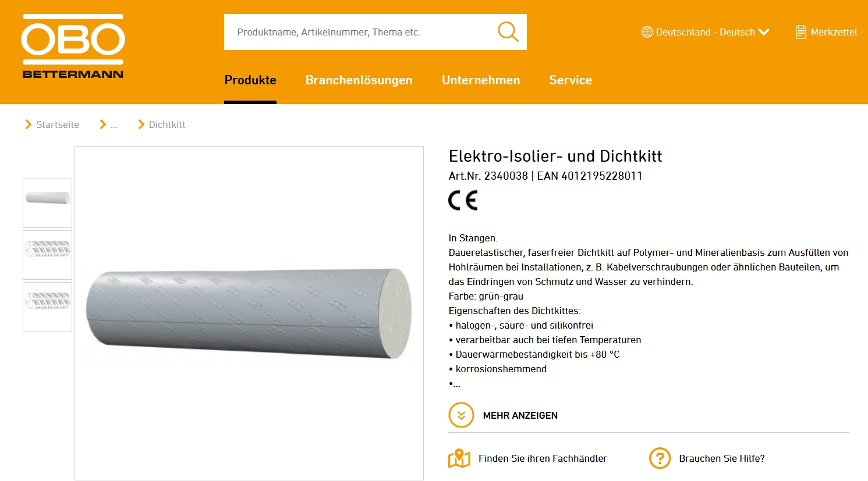Viewport: 868px width, 481px height.
Task: Open the Deutschland - Deutsch language dropdown
Action: coord(706,32)
